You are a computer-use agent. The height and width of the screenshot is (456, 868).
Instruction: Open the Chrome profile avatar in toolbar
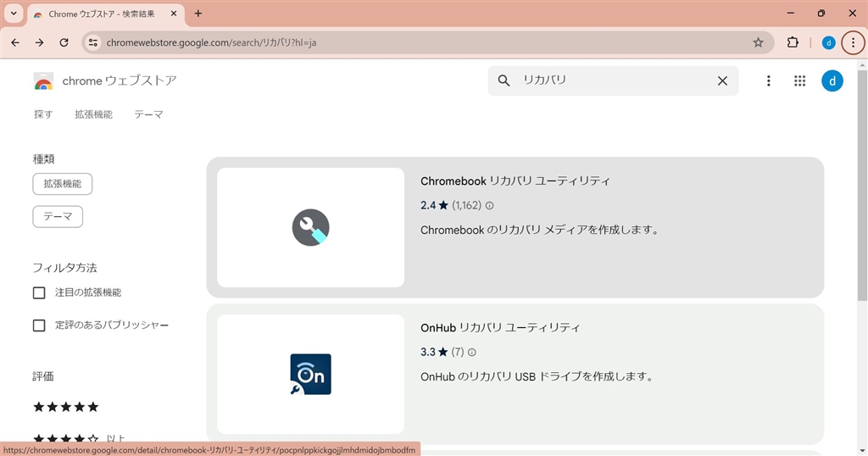[829, 42]
